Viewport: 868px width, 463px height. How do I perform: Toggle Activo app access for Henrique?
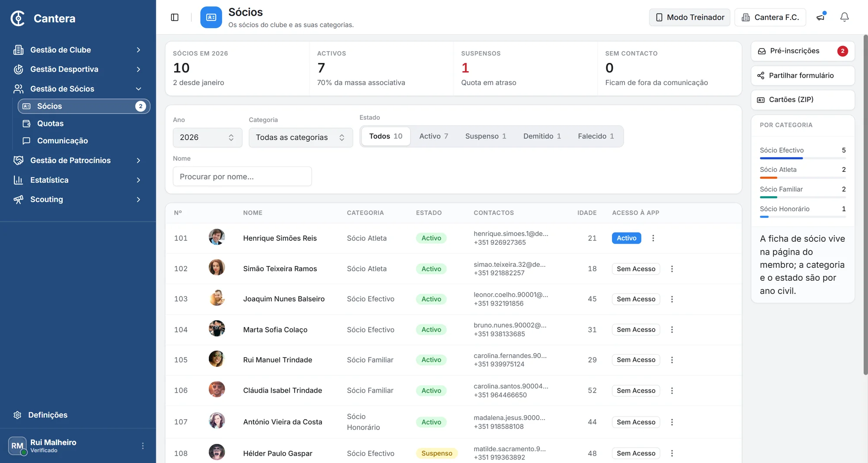tap(626, 238)
